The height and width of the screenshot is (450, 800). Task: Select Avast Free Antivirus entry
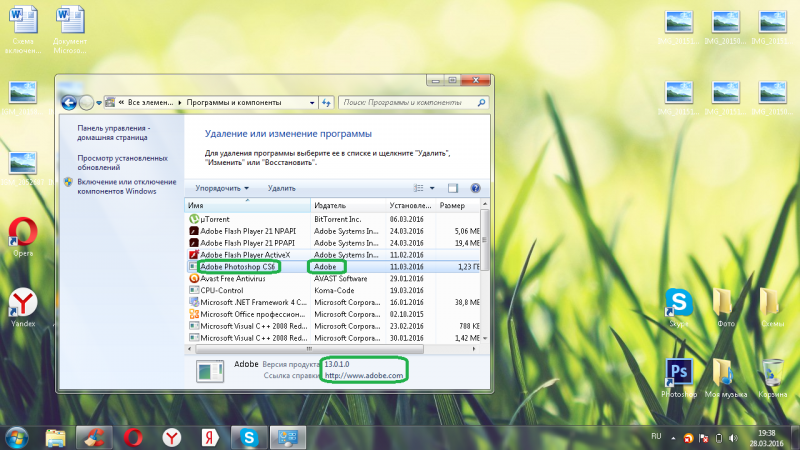coord(332,279)
